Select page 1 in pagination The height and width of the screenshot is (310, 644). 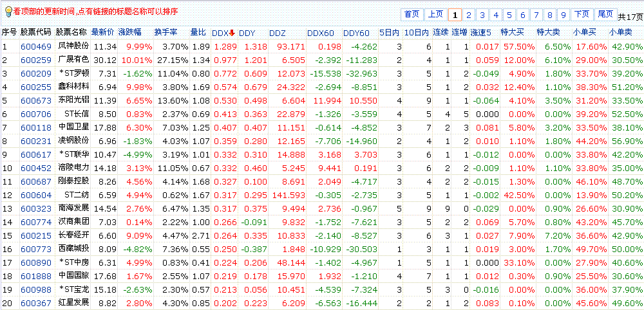455,15
